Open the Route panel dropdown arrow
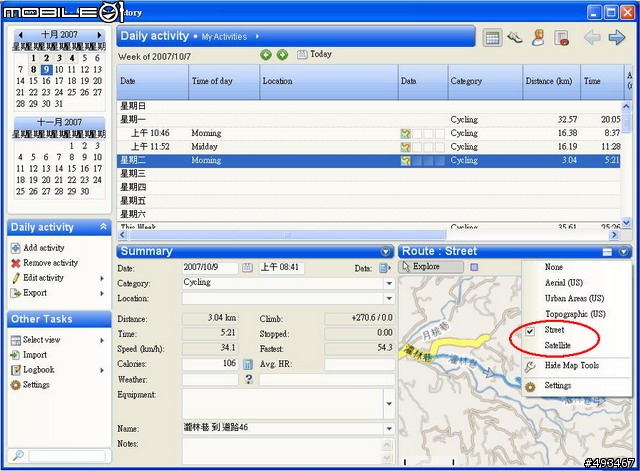This screenshot has width=640, height=471. [x=623, y=252]
